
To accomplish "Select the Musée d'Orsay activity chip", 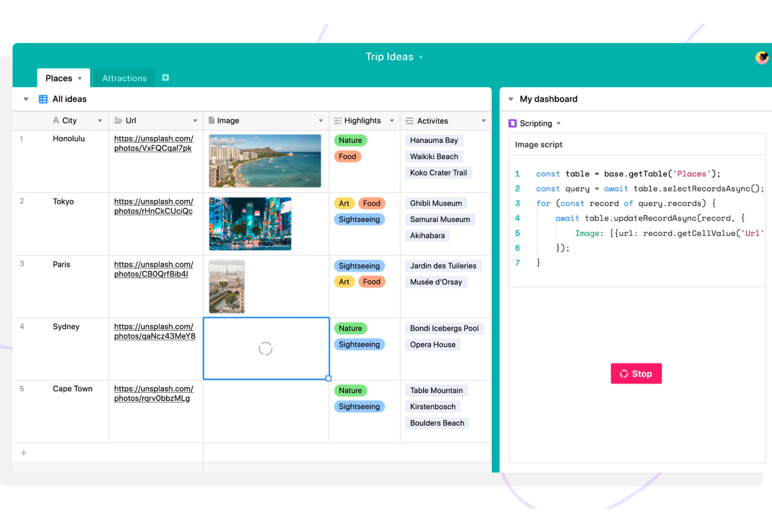I will (x=436, y=282).
